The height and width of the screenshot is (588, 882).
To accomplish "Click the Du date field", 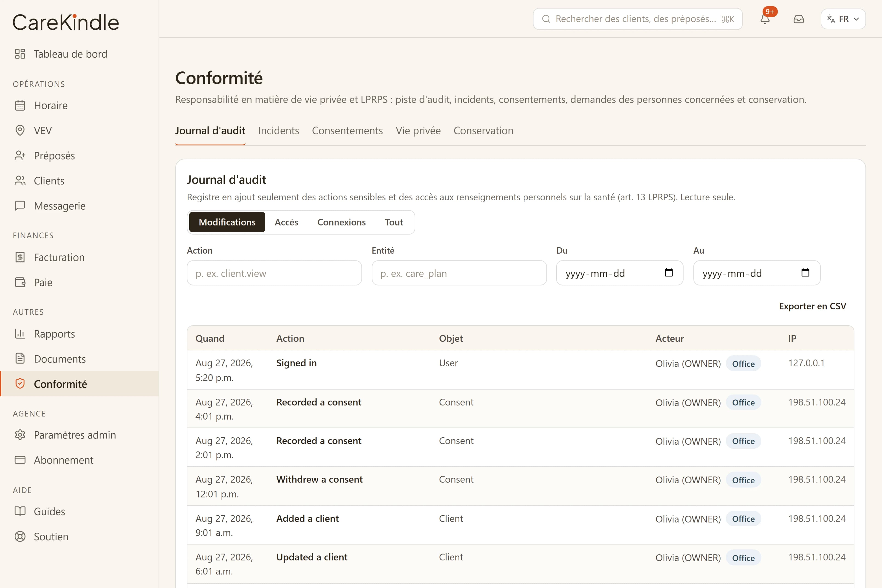I will (x=619, y=273).
